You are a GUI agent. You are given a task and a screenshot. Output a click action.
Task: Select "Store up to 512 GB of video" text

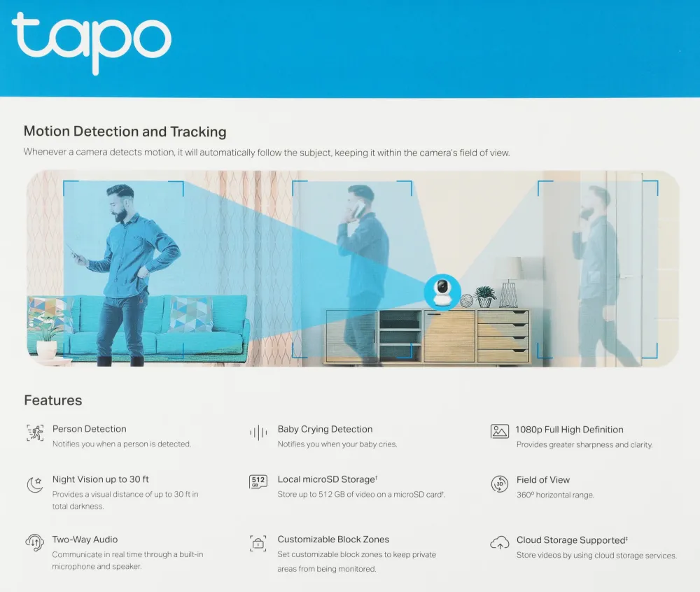coord(361,494)
